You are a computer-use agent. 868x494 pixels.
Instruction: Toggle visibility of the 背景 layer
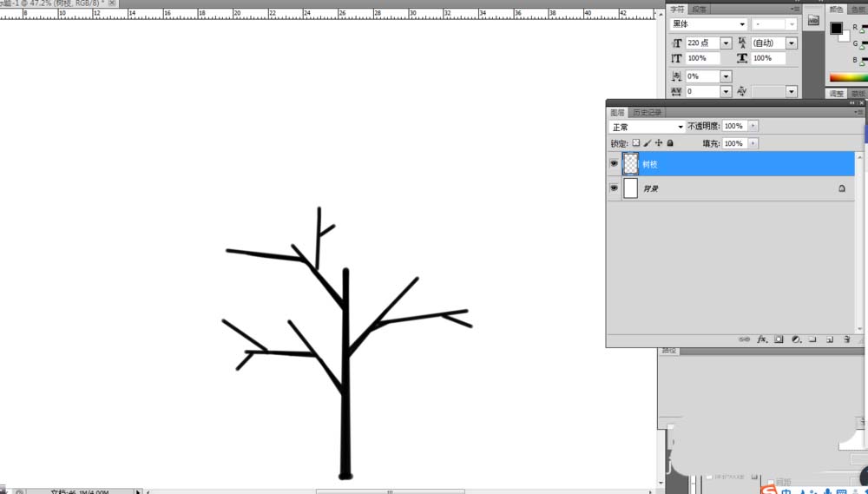(x=614, y=188)
